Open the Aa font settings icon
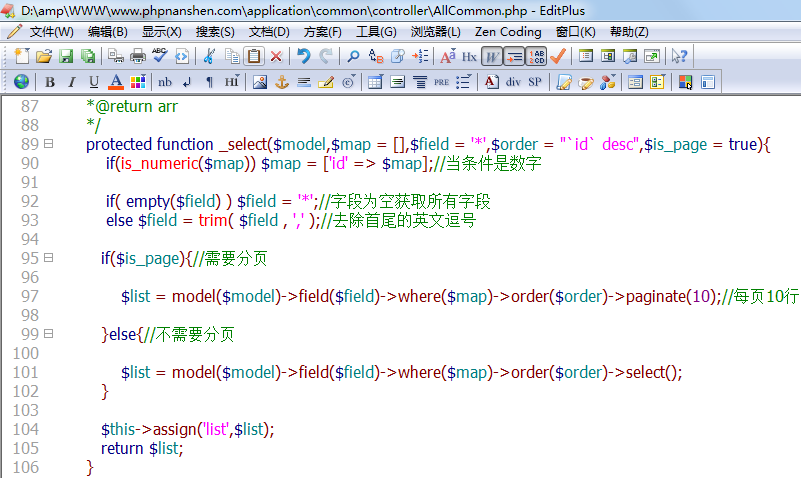 coord(447,56)
